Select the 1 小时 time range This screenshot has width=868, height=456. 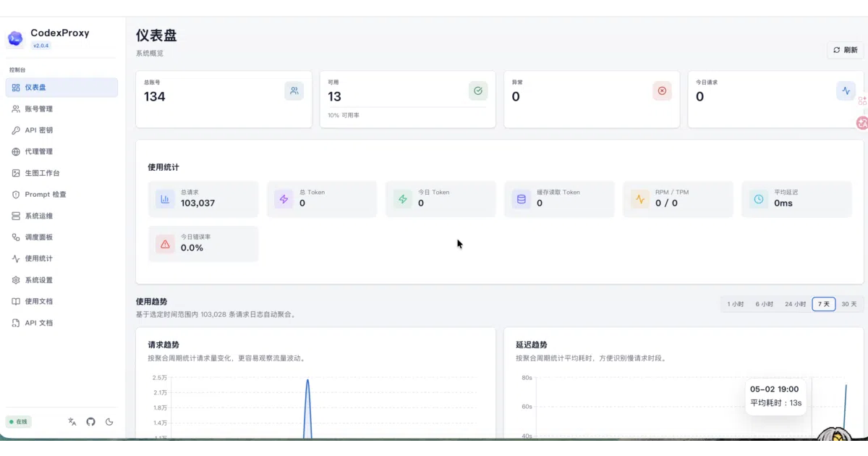[x=736, y=304]
